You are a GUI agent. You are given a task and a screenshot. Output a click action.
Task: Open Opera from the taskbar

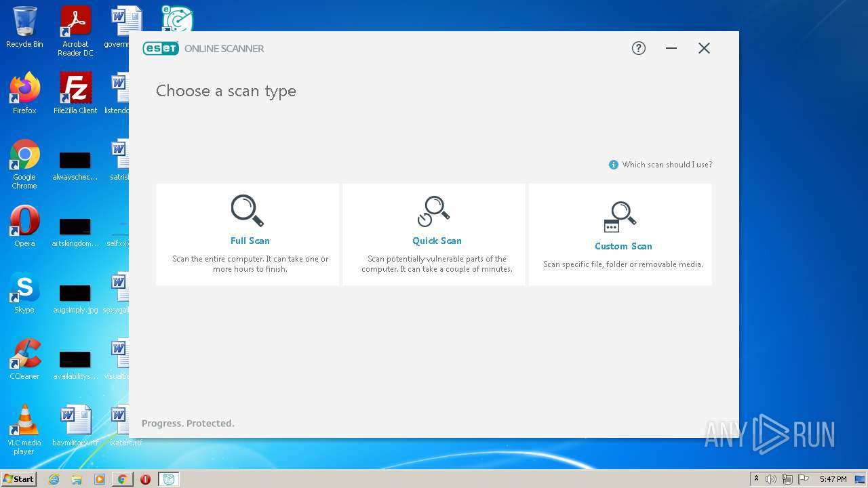(145, 479)
